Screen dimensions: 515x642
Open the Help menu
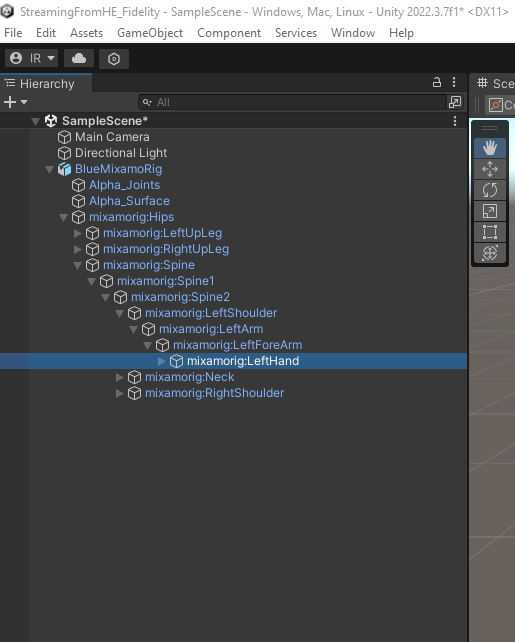point(401,33)
